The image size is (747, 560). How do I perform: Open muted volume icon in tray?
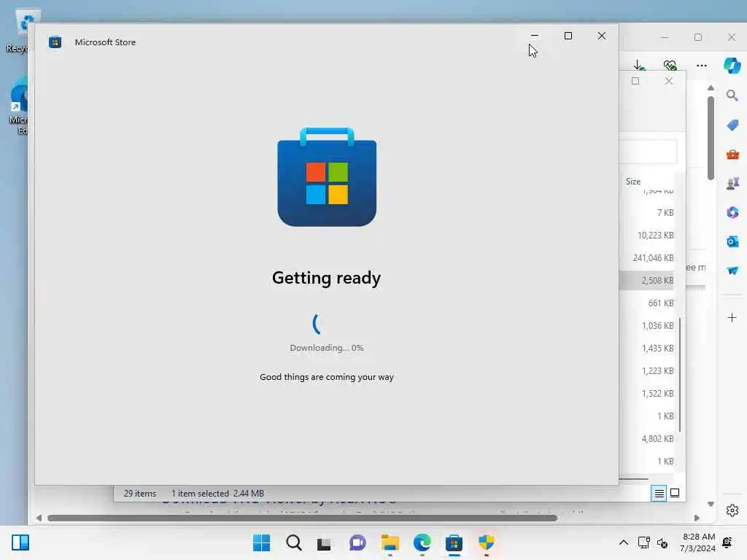point(662,542)
